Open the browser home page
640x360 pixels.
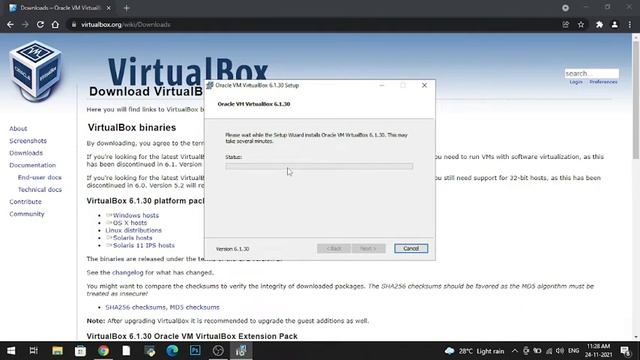click(55, 24)
